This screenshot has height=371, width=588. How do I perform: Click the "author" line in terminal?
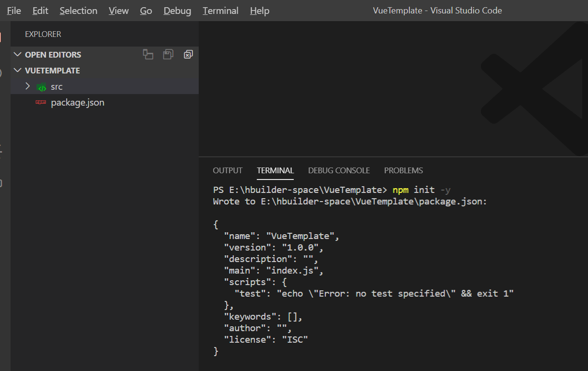(258, 328)
